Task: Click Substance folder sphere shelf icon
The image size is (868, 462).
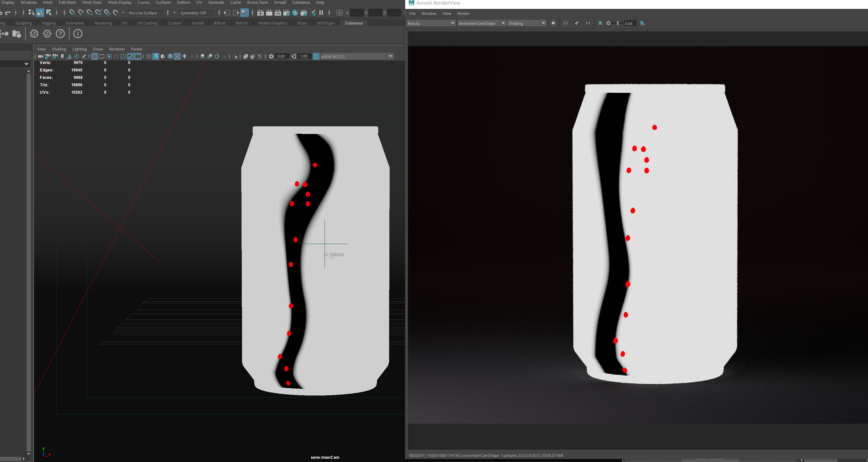Action: coord(17,34)
